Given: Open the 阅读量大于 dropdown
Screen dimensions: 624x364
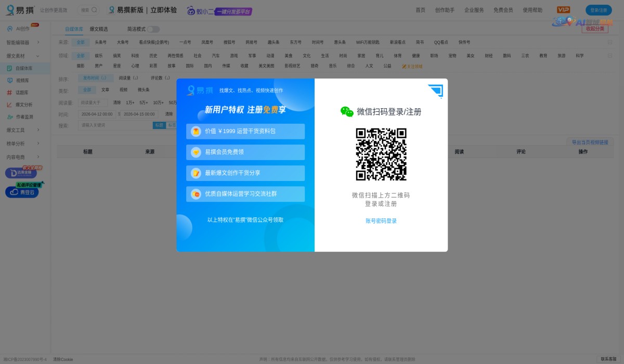Looking at the screenshot, I should click(93, 102).
